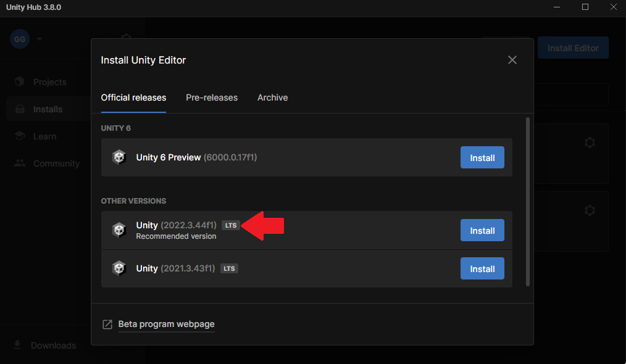Viewport: 626px width, 364px height.
Task: Go to Projects in the sidebar
Action: [x=50, y=82]
